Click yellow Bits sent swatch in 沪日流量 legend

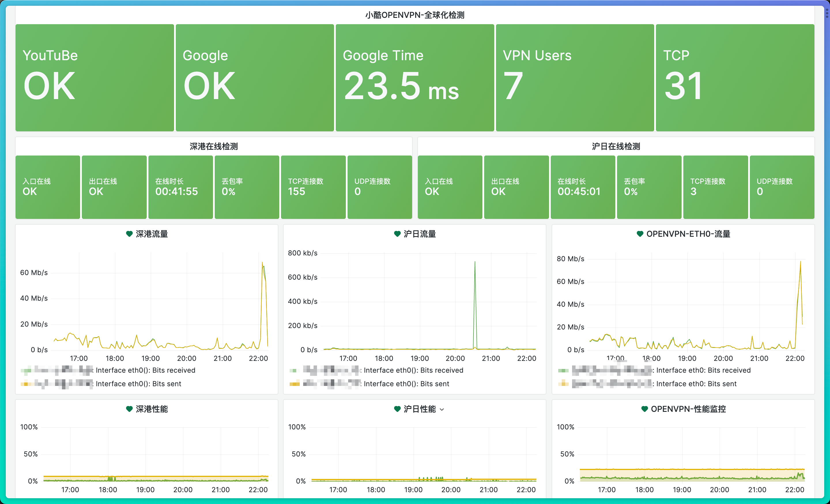point(295,384)
